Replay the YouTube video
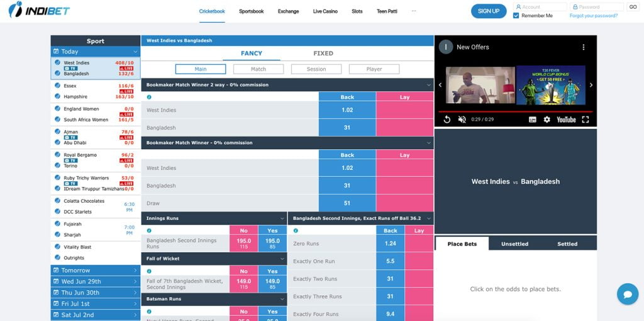Viewport: 644px width, 321px height. pyautogui.click(x=447, y=120)
